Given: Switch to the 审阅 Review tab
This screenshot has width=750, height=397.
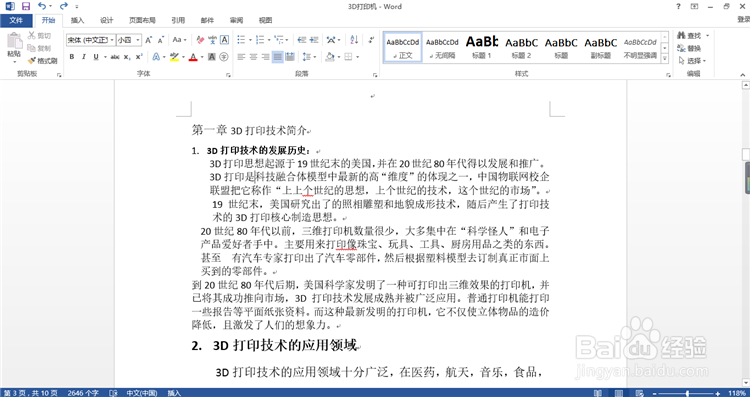Looking at the screenshot, I should pos(236,20).
